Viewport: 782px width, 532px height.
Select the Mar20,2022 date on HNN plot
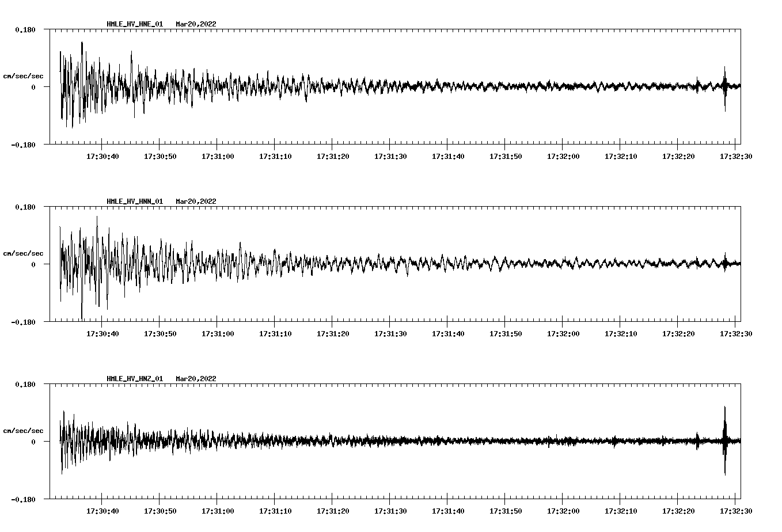pos(196,202)
